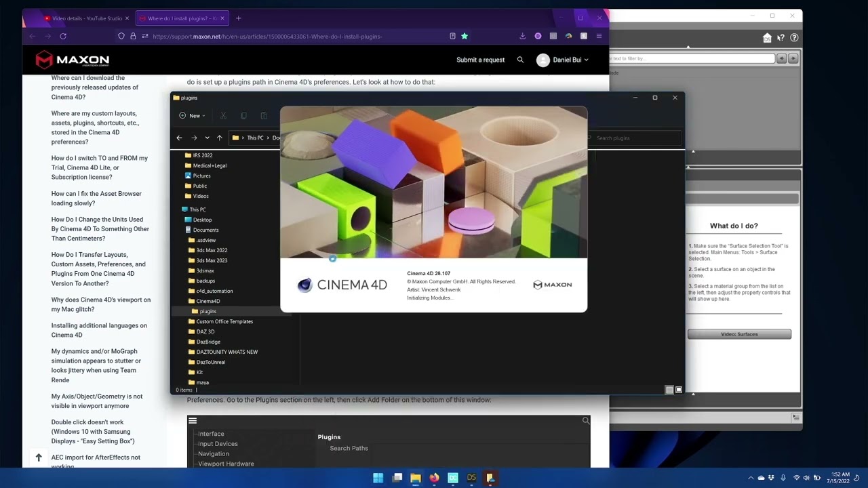This screenshot has width=868, height=488.
Task: Open the New dropdown in Explorer
Action: coord(192,116)
